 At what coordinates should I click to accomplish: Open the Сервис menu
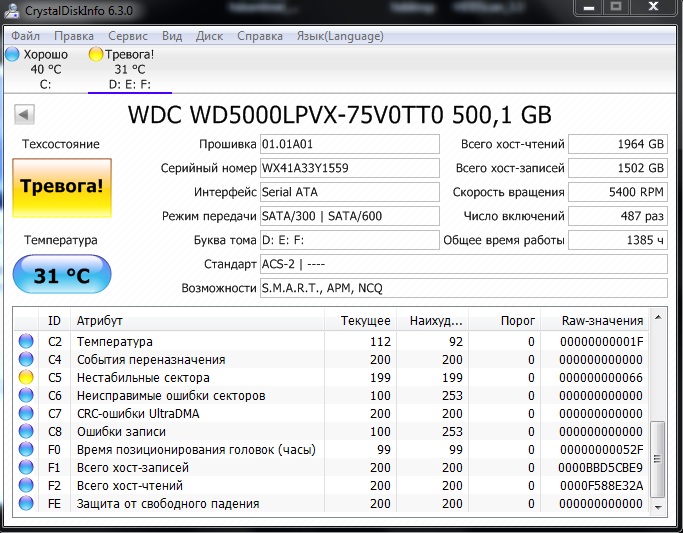(127, 36)
